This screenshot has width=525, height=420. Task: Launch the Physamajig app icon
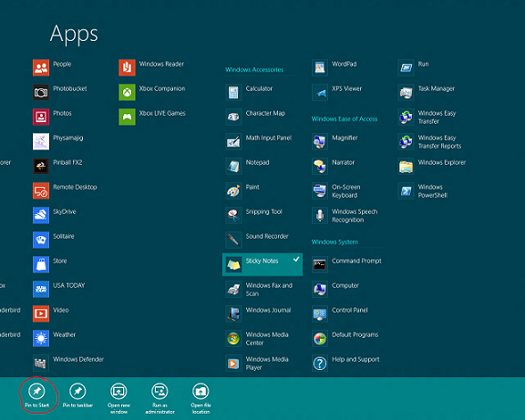41,141
